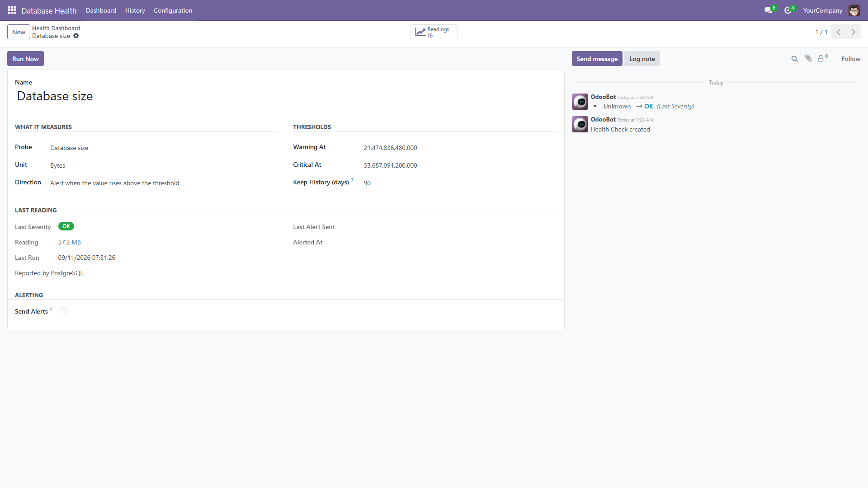This screenshot has width=868, height=488.
Task: Open the Configuration menu
Action: (x=173, y=10)
